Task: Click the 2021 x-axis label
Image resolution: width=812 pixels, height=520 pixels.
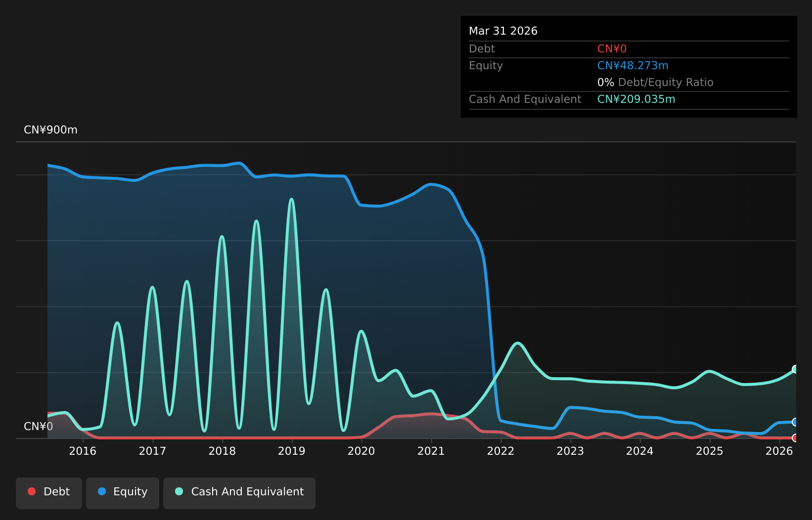Action: [431, 451]
